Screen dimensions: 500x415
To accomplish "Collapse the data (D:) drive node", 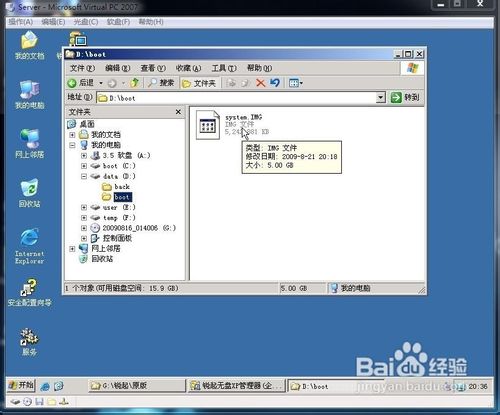I will [x=84, y=176].
